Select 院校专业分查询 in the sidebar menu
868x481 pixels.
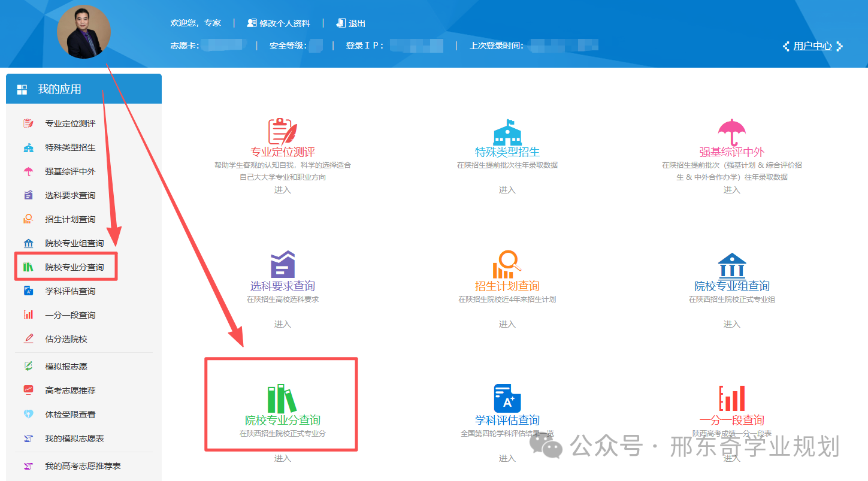(x=74, y=267)
